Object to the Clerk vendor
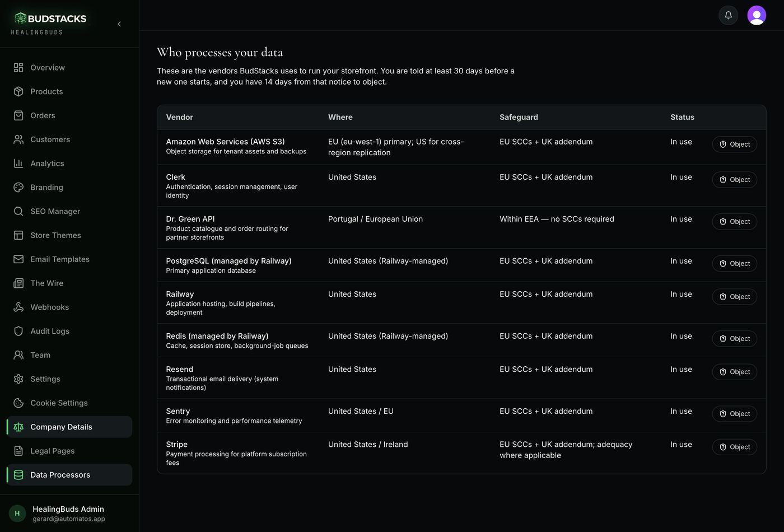Screen dimensions: 784x532 click(734, 180)
